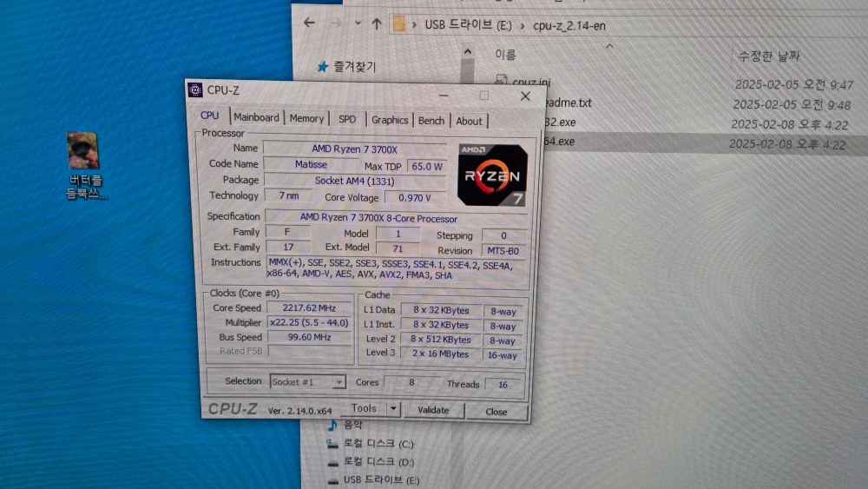
Task: Click the 로컬 디스크 (C:) drive icon
Action: pos(332,444)
